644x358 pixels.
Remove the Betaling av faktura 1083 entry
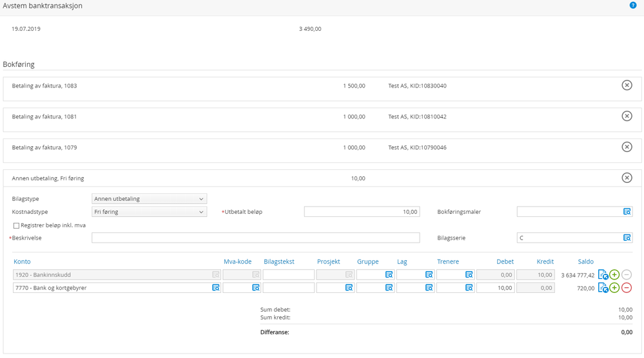click(627, 85)
